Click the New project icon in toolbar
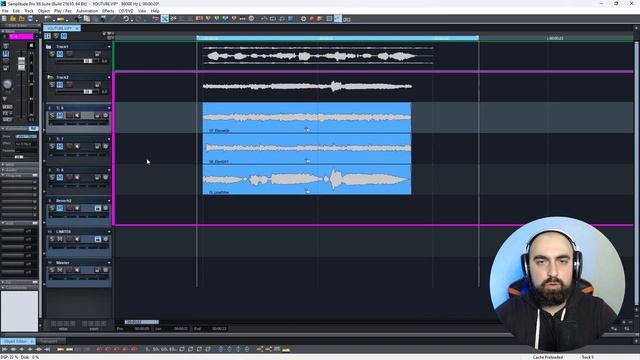This screenshot has height=360, width=640. point(4,19)
